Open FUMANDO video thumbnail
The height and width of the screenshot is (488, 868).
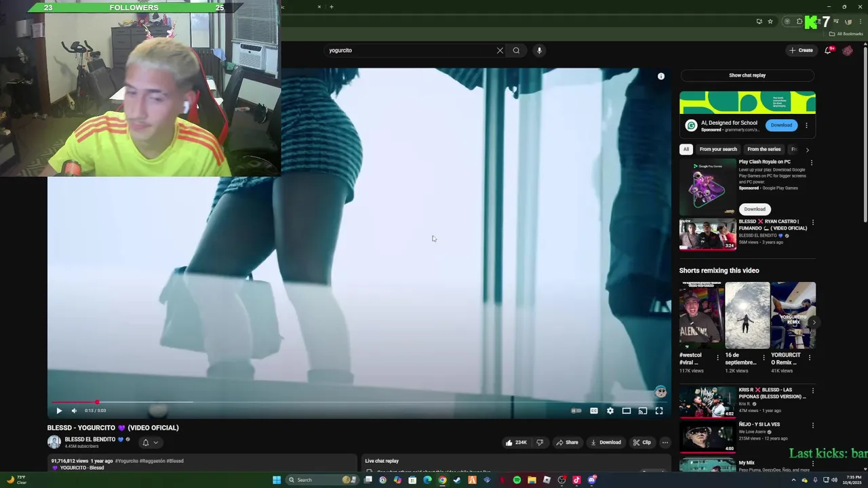pyautogui.click(x=707, y=235)
